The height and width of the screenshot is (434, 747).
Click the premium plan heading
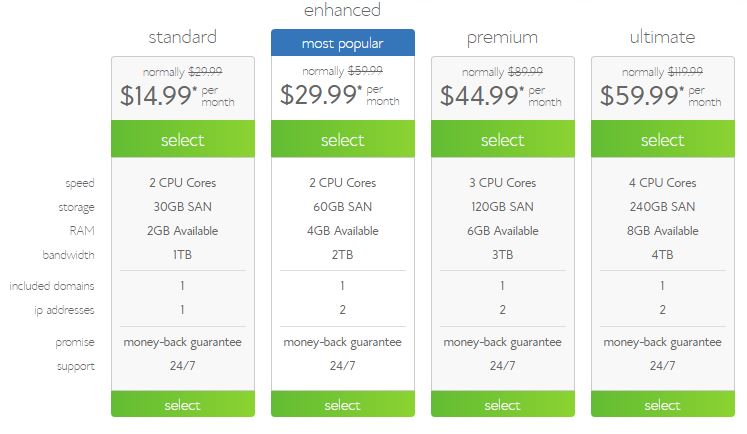503,38
